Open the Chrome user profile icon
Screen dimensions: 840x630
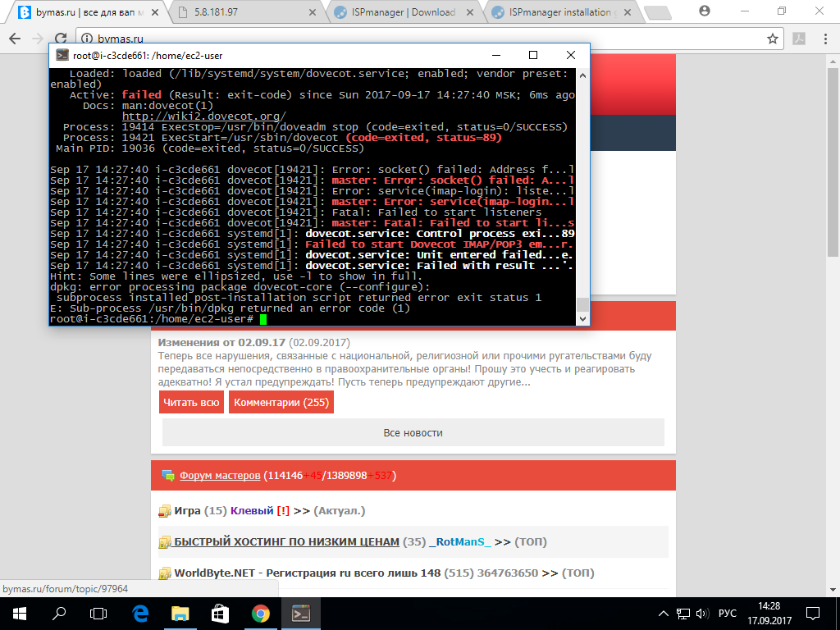[705, 11]
